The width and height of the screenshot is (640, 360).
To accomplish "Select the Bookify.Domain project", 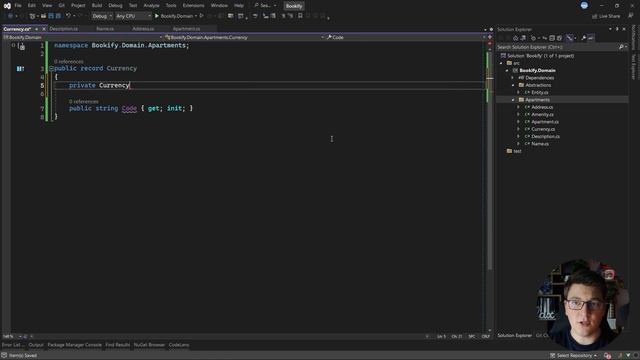I will tap(537, 71).
